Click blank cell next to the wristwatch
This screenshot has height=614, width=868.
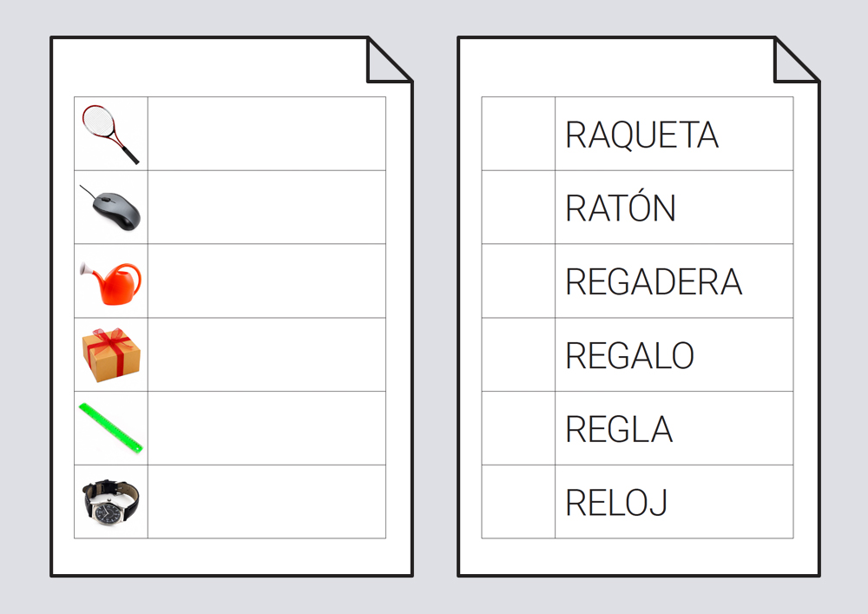coord(266,502)
